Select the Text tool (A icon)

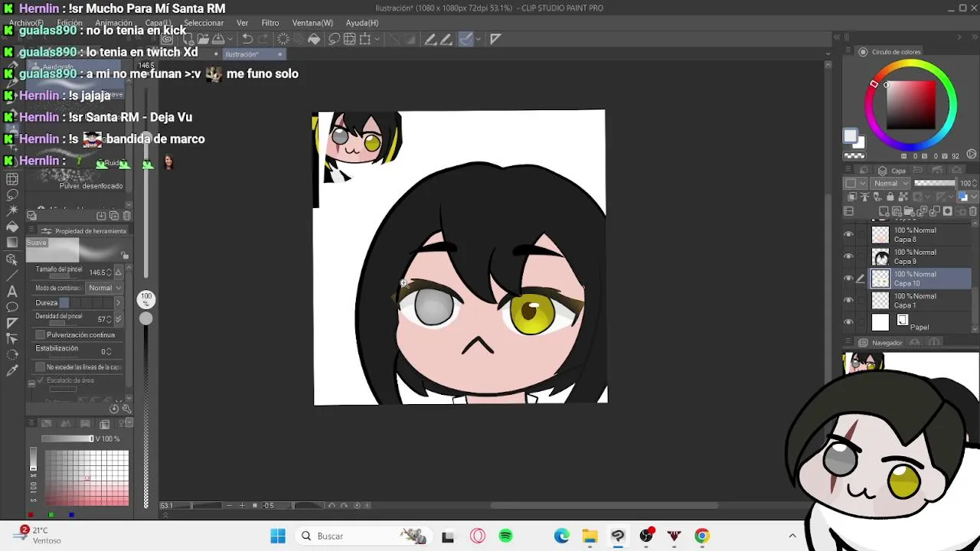click(x=12, y=291)
